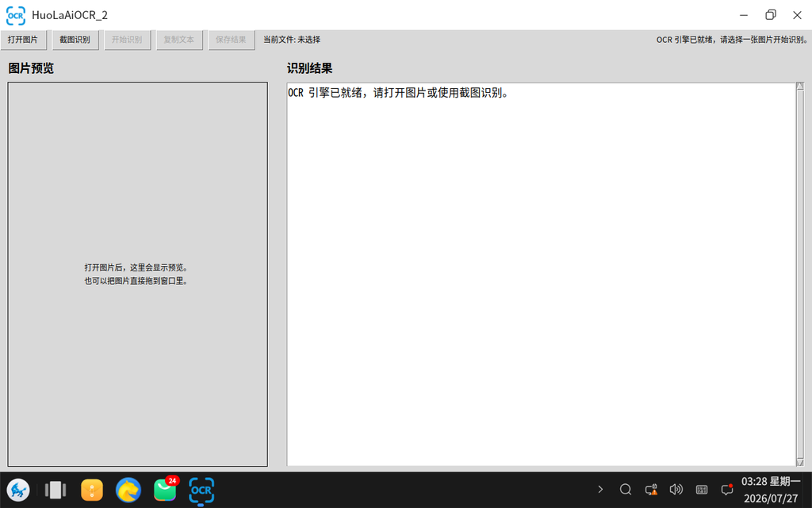The width and height of the screenshot is (812, 508).
Task: Click the image preview drop area
Action: tap(138, 274)
